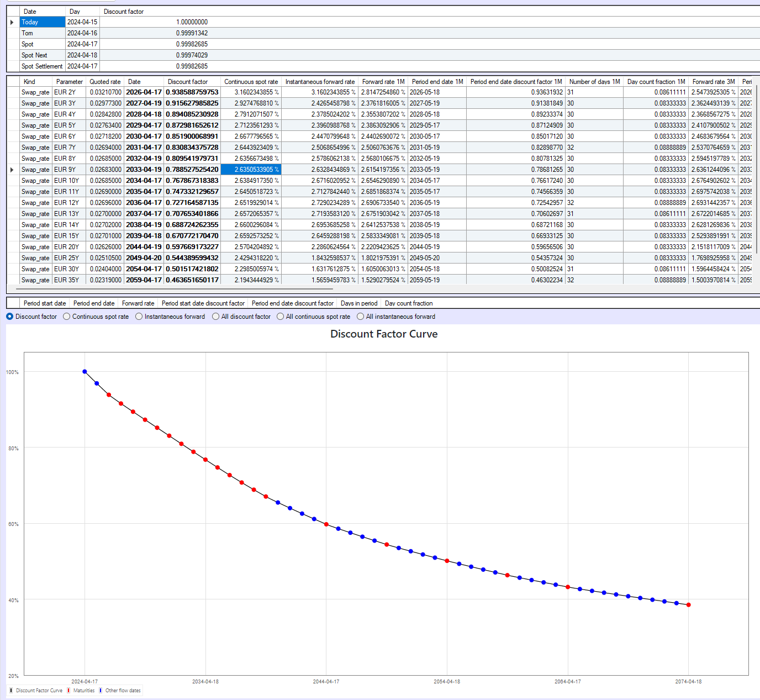
Task: Click continuous spot rate 2.5704204892 % cell
Action: pyautogui.click(x=251, y=247)
